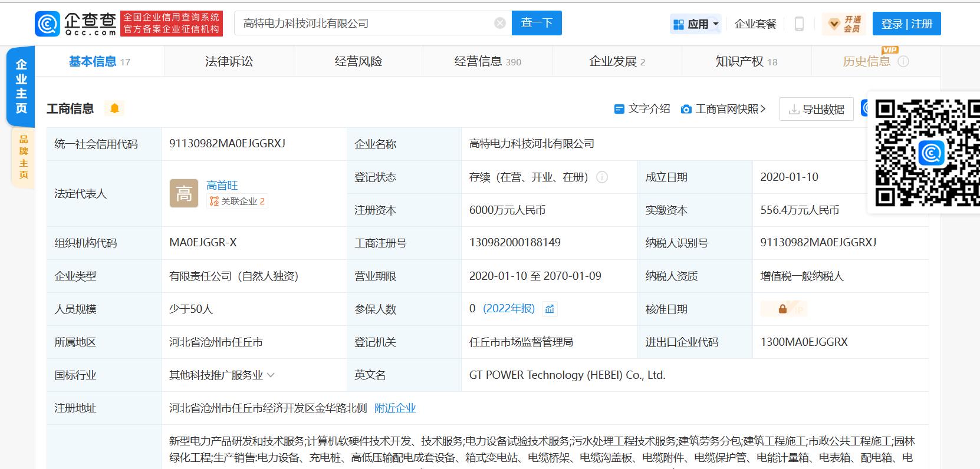The image size is (980, 469).
Task: Click the chart icon beside 2022年报
Action: coord(550,309)
